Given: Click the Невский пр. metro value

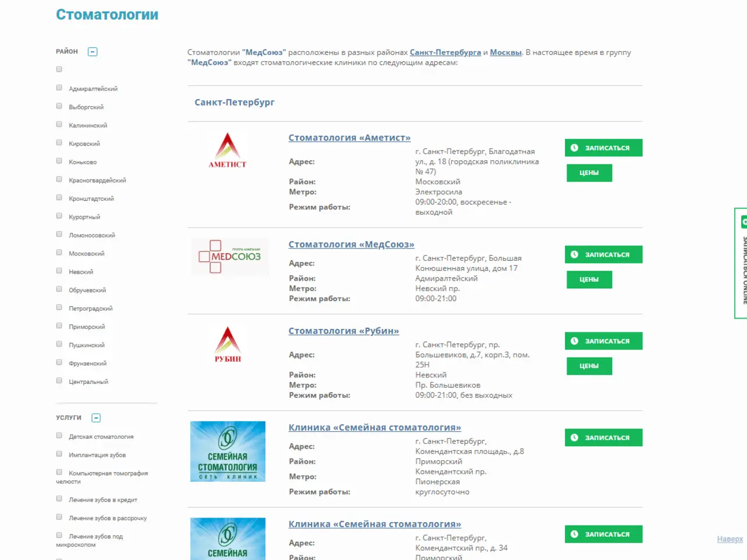Looking at the screenshot, I should click(x=438, y=289).
